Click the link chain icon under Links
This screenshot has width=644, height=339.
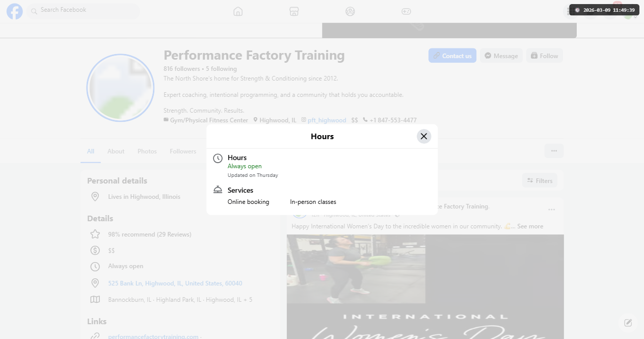95,336
